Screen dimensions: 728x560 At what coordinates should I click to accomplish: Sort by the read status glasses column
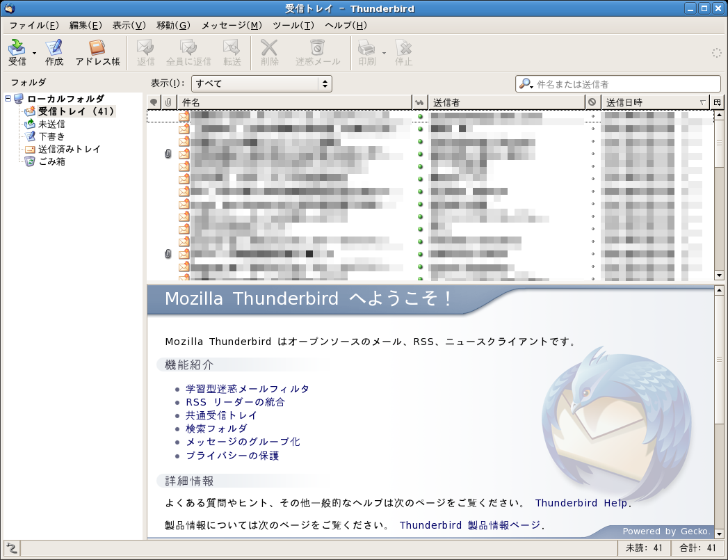[x=420, y=102]
